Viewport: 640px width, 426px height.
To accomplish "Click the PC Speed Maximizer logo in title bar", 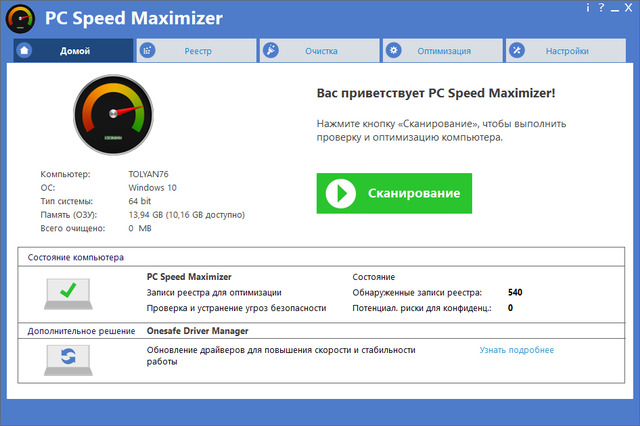I will tap(21, 19).
